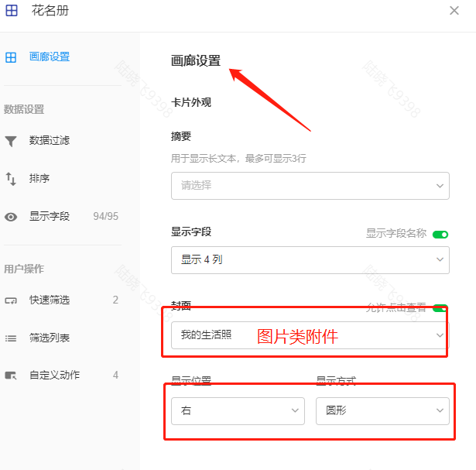Click the 排序 arrows icon
The height and width of the screenshot is (470, 476).
coord(11,179)
